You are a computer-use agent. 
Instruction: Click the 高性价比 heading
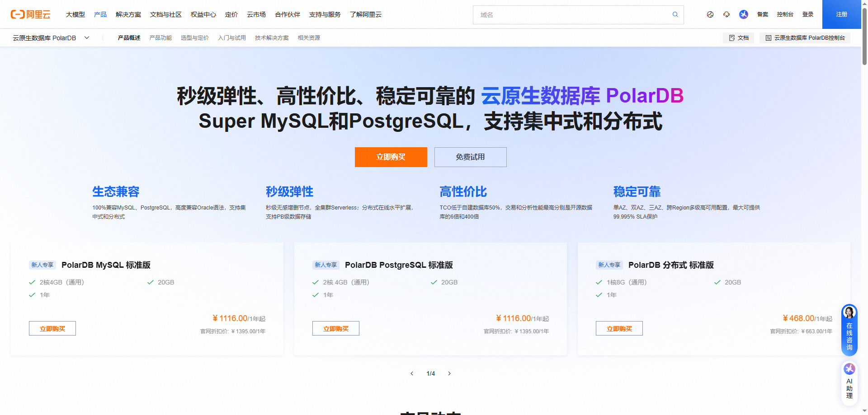point(463,191)
